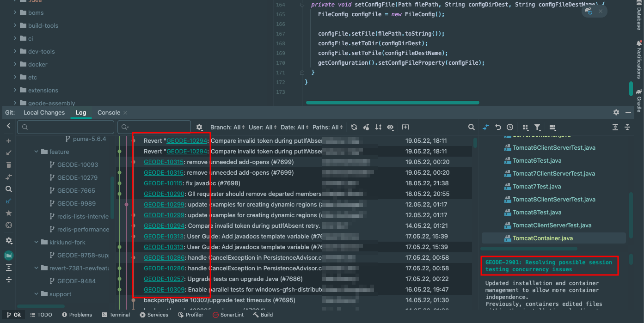Switch to the Console tab
Image resolution: width=644 pixels, height=323 pixels.
pos(108,112)
